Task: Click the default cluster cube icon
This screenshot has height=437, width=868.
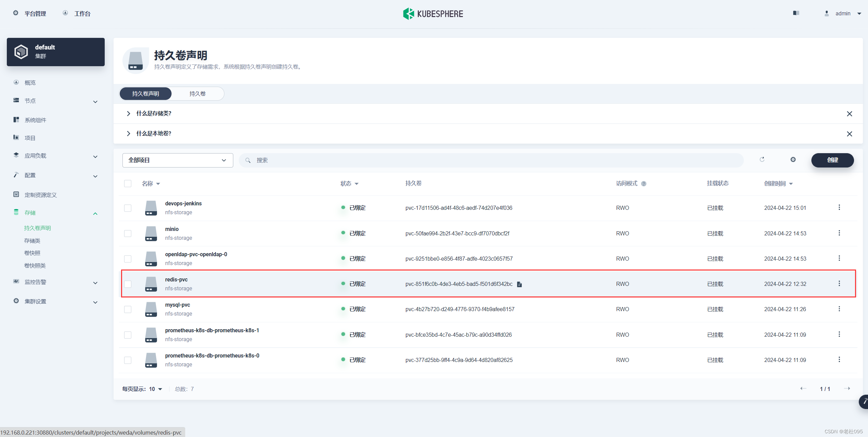Action: pyautogui.click(x=21, y=52)
